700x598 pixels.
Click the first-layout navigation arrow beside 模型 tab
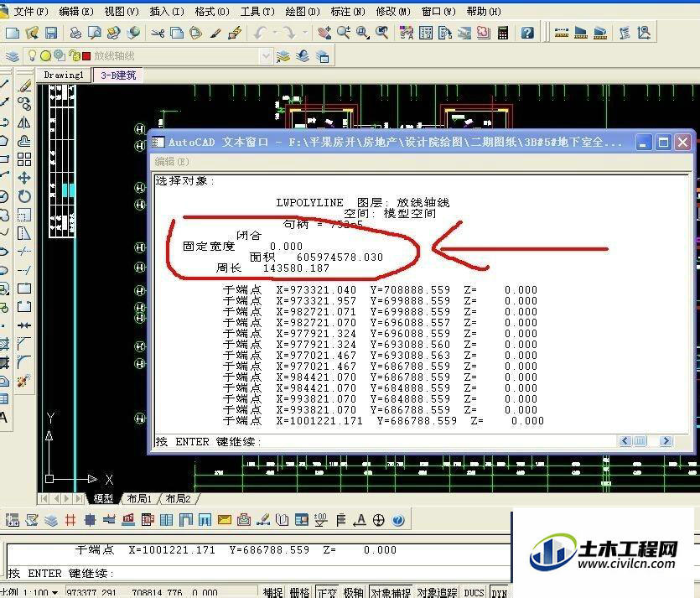[44, 498]
